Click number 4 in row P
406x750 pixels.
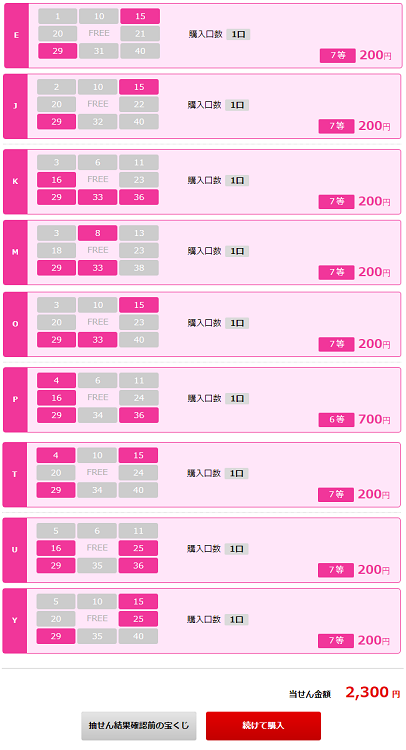(56, 381)
